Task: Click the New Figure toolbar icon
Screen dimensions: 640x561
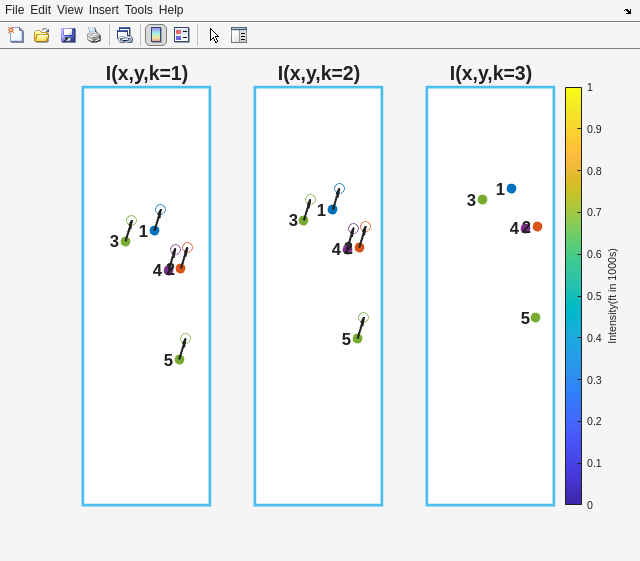Action: (x=16, y=35)
